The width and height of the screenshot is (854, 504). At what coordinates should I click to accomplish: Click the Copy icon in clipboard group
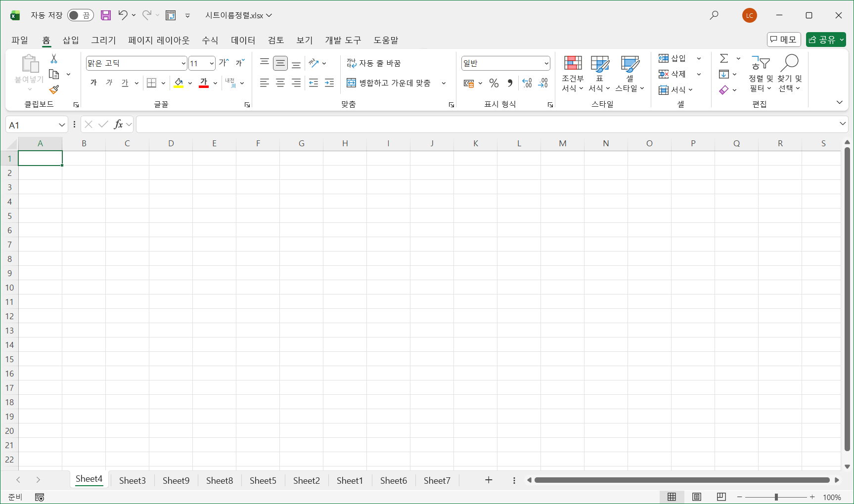click(x=54, y=74)
